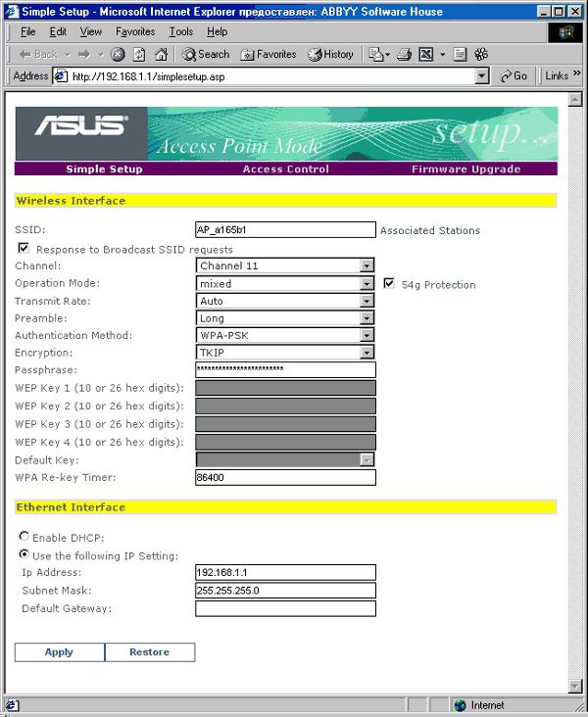Click the Mail toolbar icon
Image resolution: width=588 pixels, height=717 pixels.
pyautogui.click(x=376, y=55)
